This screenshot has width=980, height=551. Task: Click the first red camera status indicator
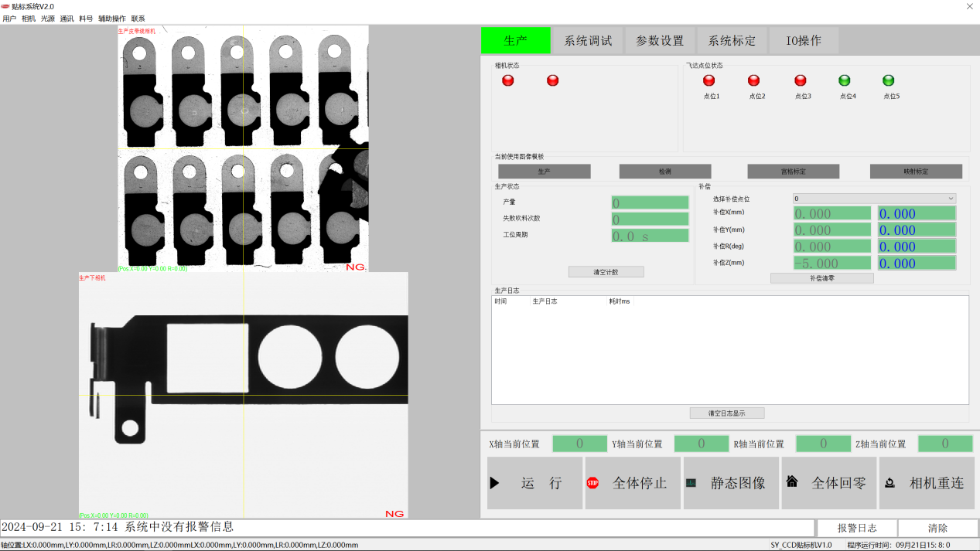click(508, 80)
